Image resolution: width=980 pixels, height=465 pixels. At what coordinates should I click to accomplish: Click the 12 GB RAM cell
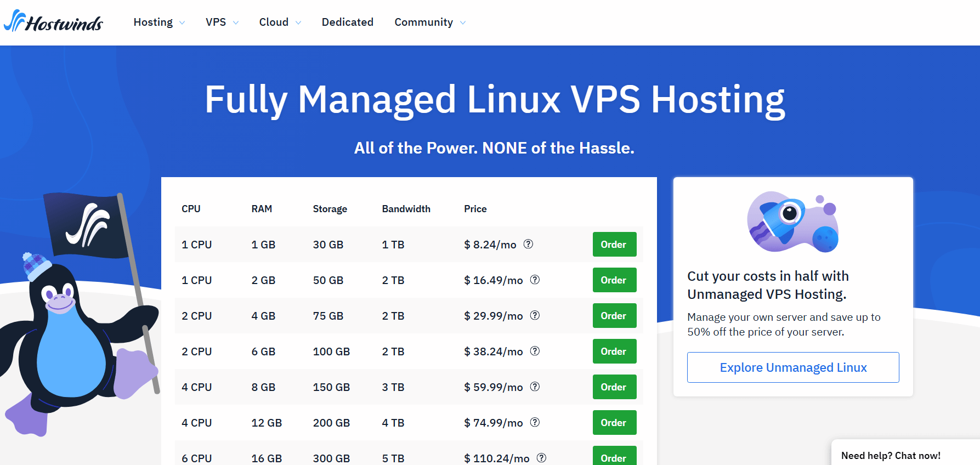267,423
